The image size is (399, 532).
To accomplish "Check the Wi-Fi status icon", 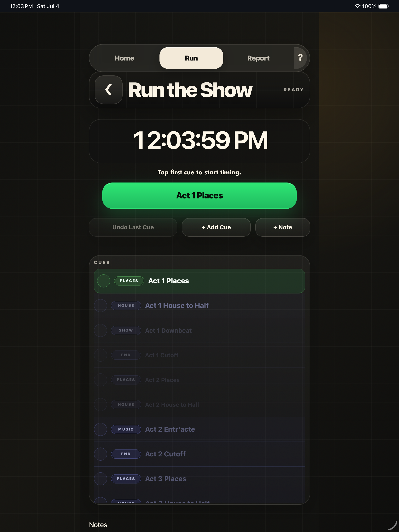I will [x=357, y=6].
